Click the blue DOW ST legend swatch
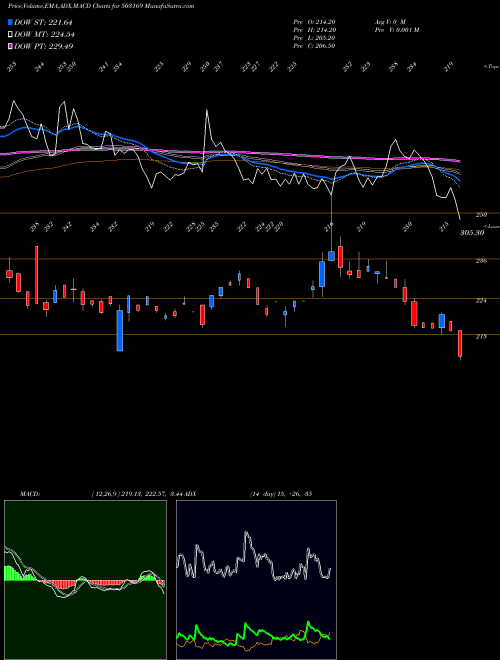 click(x=10, y=22)
